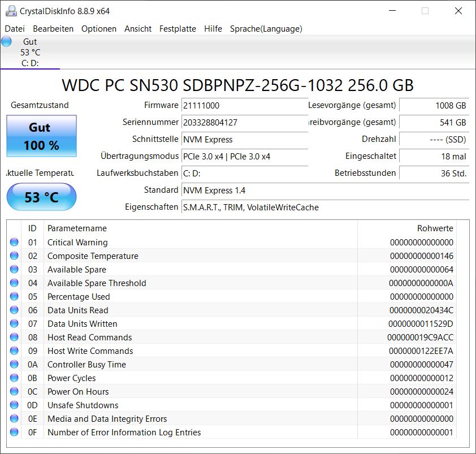Image resolution: width=476 pixels, height=454 pixels.
Task: Click the Gut 100 % health status button
Action: (41, 136)
